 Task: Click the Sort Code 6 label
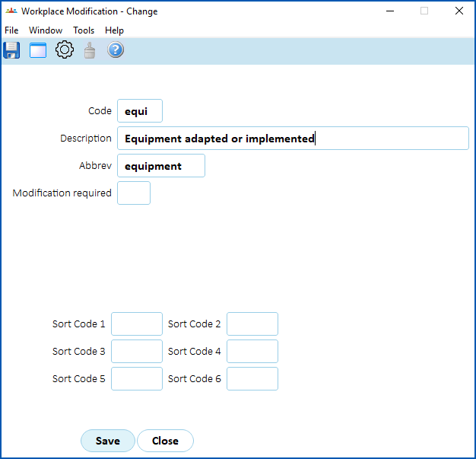[x=195, y=379]
